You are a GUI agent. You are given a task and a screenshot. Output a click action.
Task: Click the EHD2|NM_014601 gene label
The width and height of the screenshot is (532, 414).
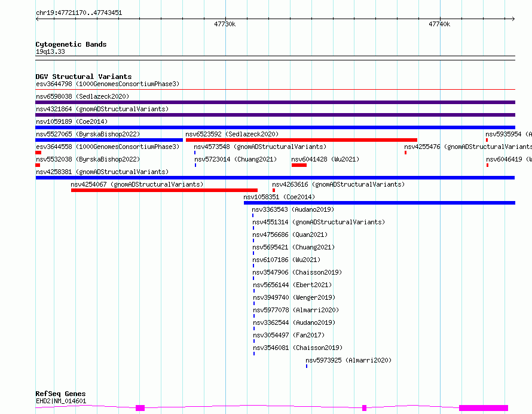(61, 401)
